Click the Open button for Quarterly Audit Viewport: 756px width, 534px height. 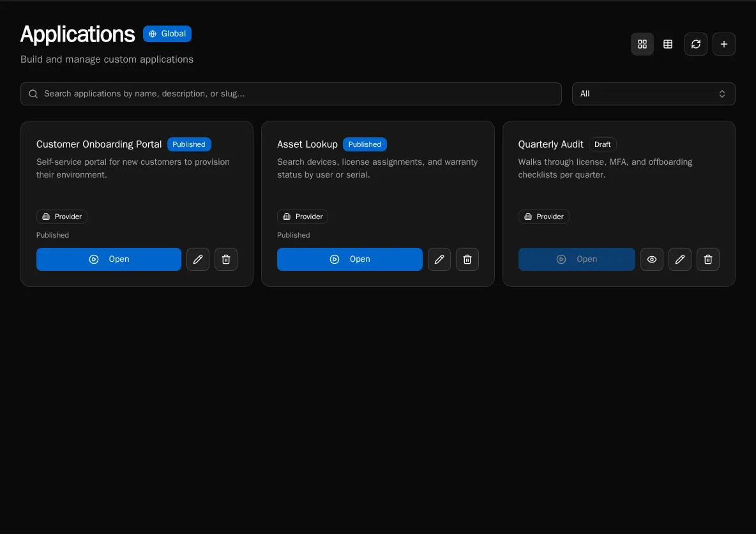[577, 259]
